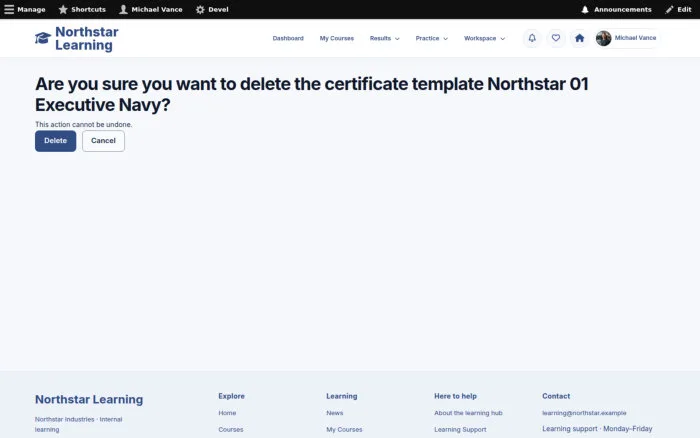700x438 pixels.
Task: Click the graduation cap logo icon
Action: click(x=43, y=38)
